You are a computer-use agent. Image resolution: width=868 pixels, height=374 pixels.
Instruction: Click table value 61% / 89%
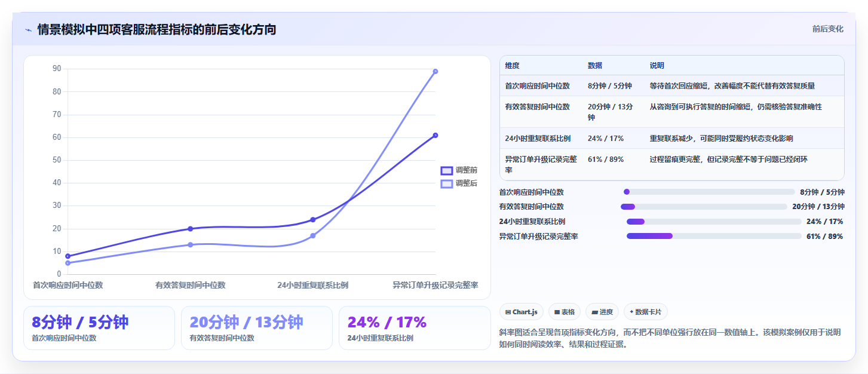click(x=606, y=160)
